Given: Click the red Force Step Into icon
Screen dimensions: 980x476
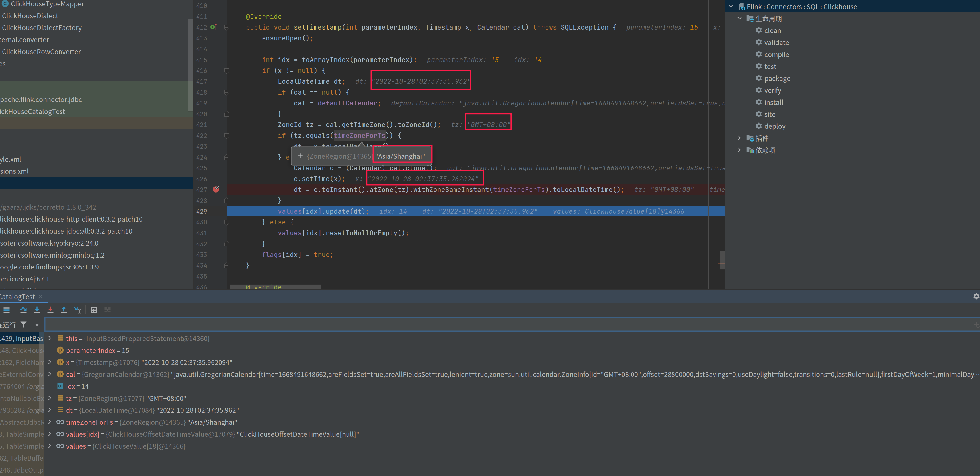Looking at the screenshot, I should tap(50, 310).
